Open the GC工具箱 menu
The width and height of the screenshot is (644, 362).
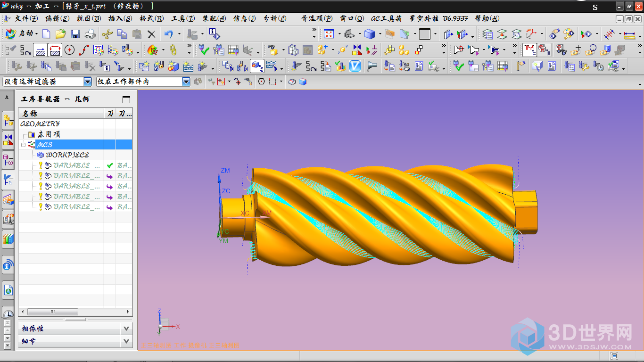387,18
